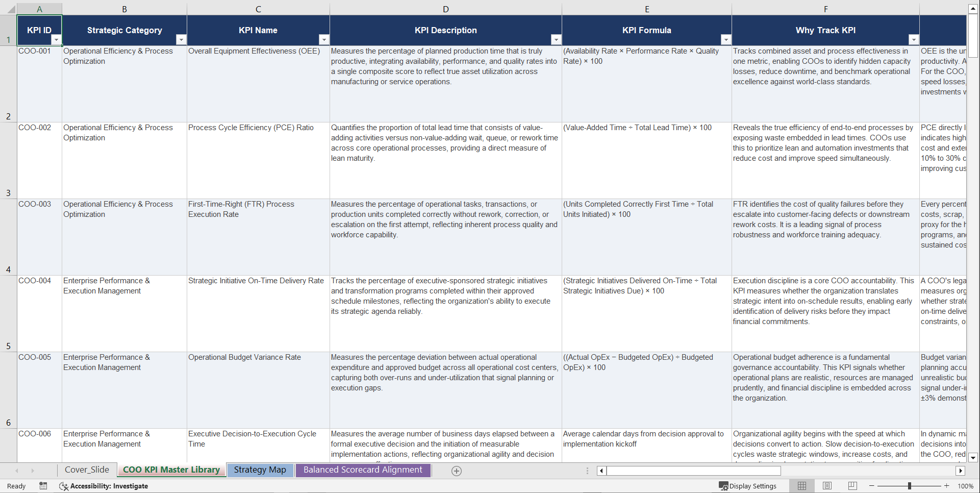Select column C header
The image size is (980, 493).
point(258,9)
